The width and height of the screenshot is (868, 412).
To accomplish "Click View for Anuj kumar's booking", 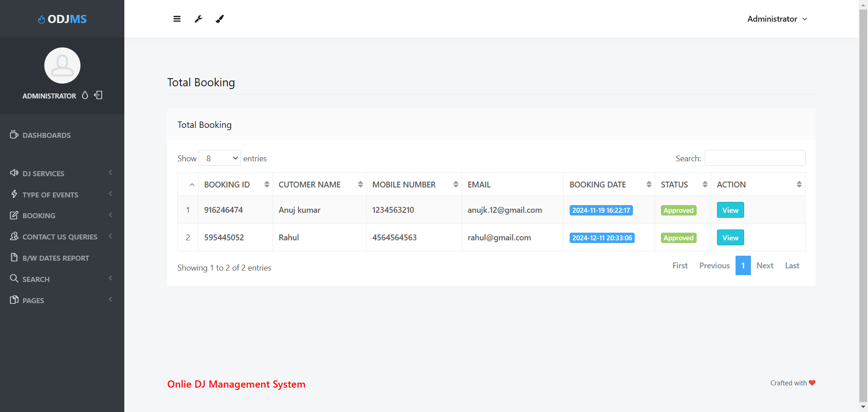I will [730, 210].
